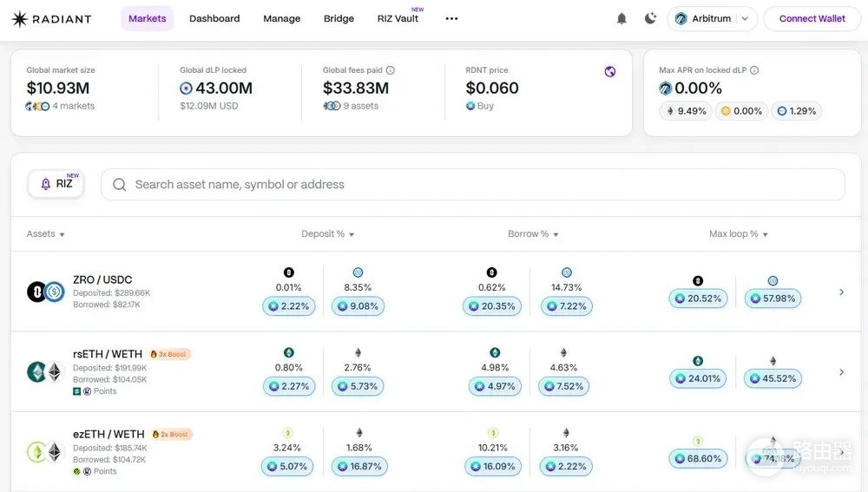This screenshot has height=492, width=868.
Task: Open the RIZ Vault tab
Action: pyautogui.click(x=398, y=19)
